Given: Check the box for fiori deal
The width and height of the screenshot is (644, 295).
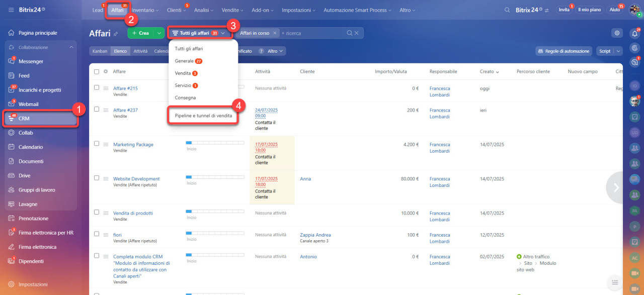Looking at the screenshot, I should 97,234.
